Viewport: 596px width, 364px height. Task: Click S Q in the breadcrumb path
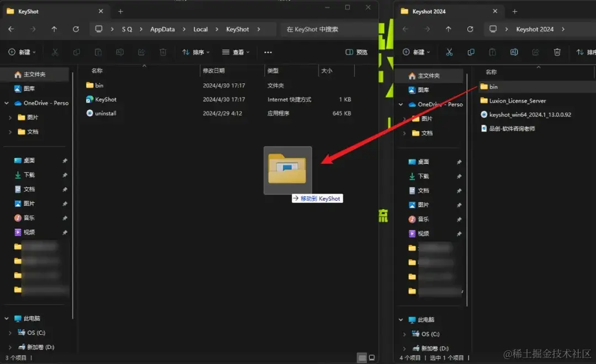pyautogui.click(x=127, y=29)
